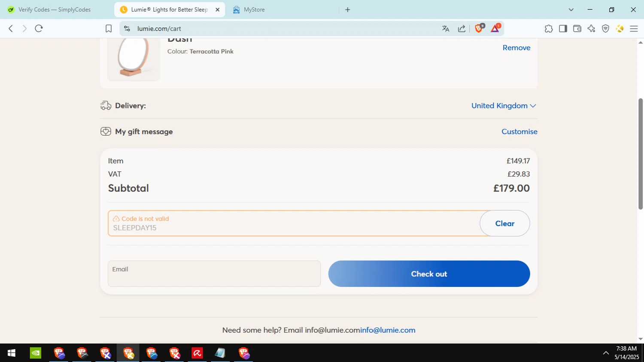
Task: Open the translate page icon
Action: pyautogui.click(x=446, y=29)
